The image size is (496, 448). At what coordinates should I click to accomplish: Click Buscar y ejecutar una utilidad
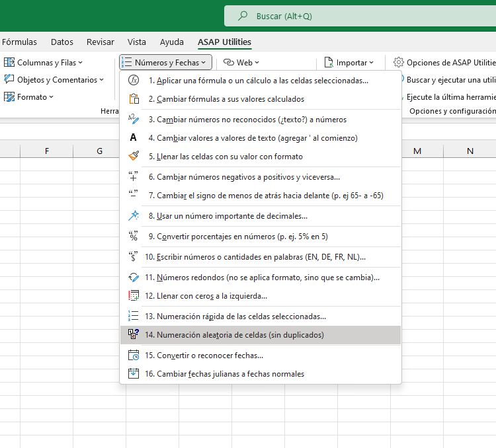pos(451,80)
